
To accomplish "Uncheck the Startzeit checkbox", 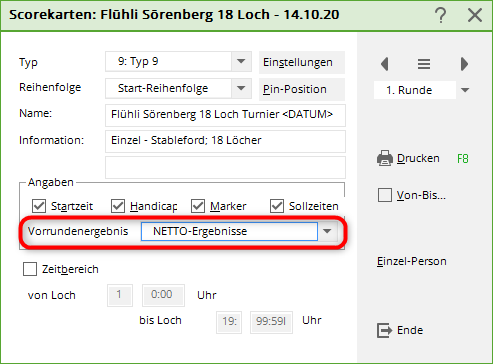I will 39,206.
